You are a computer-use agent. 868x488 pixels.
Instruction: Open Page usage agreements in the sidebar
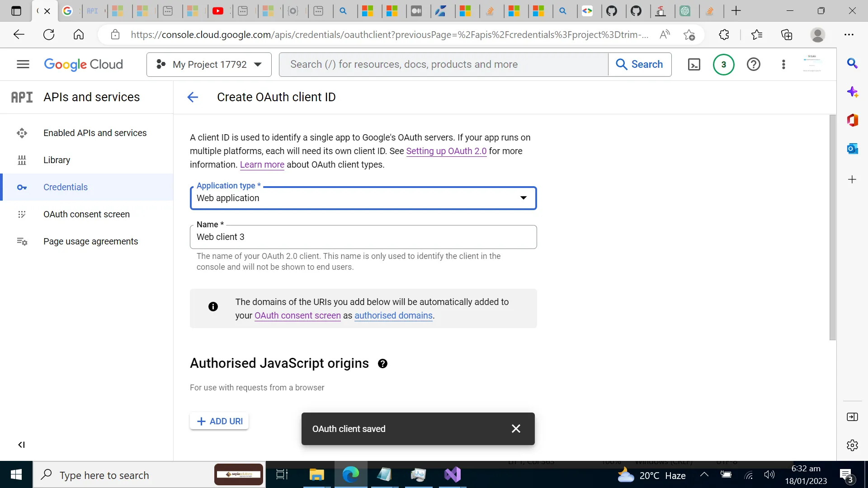click(90, 241)
